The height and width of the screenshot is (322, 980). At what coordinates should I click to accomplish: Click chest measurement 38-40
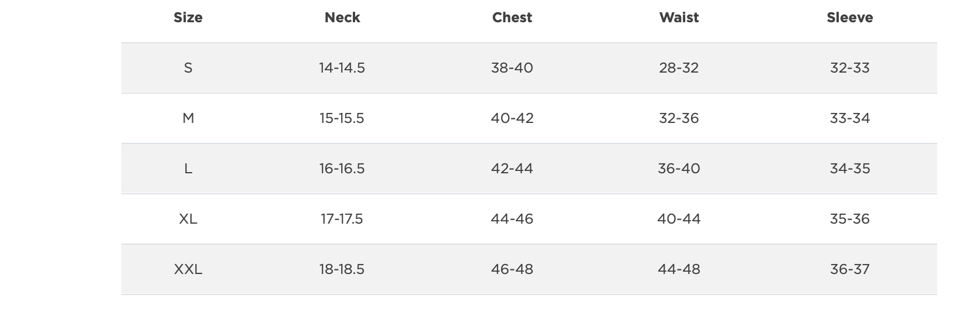pos(512,68)
